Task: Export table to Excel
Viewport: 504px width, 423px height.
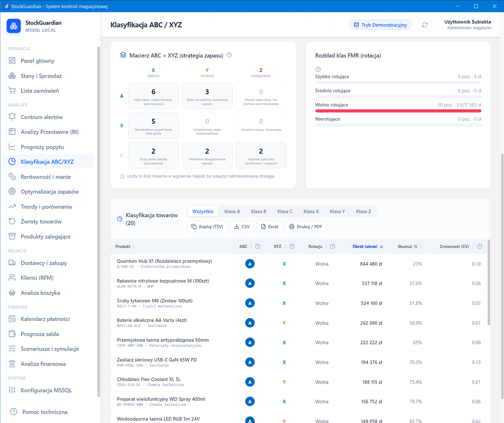Action: point(269,226)
